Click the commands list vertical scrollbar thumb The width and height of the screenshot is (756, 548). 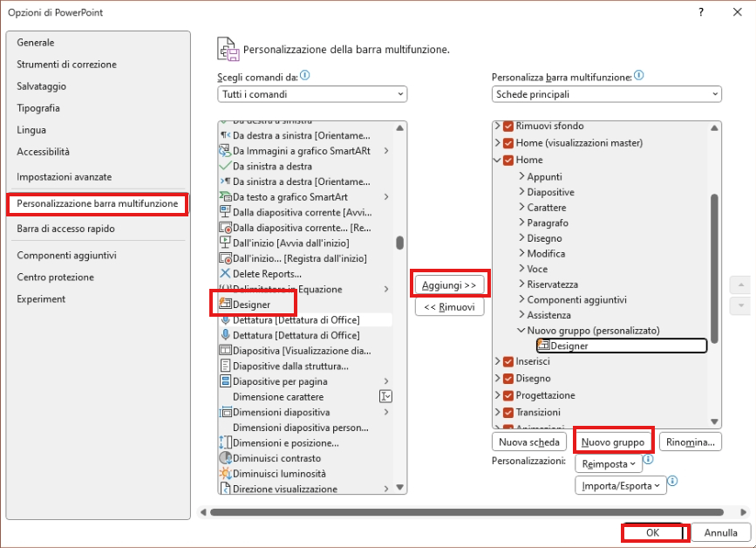(399, 243)
